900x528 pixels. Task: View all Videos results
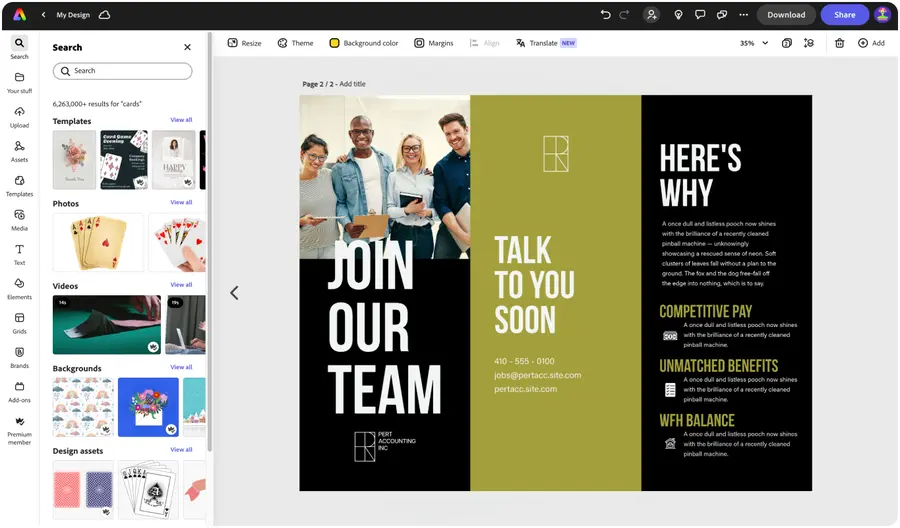(181, 285)
